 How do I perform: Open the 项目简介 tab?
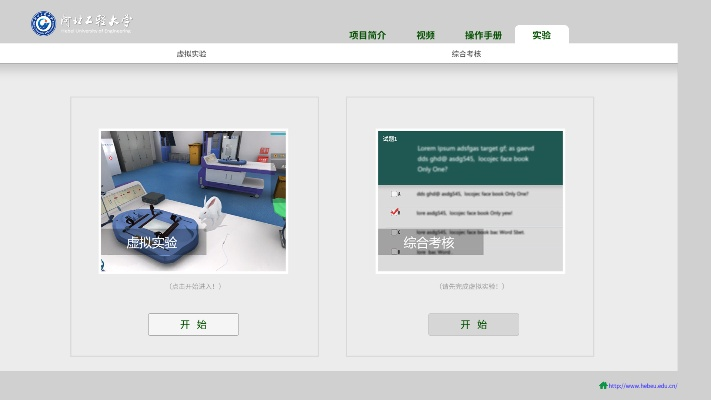point(367,35)
